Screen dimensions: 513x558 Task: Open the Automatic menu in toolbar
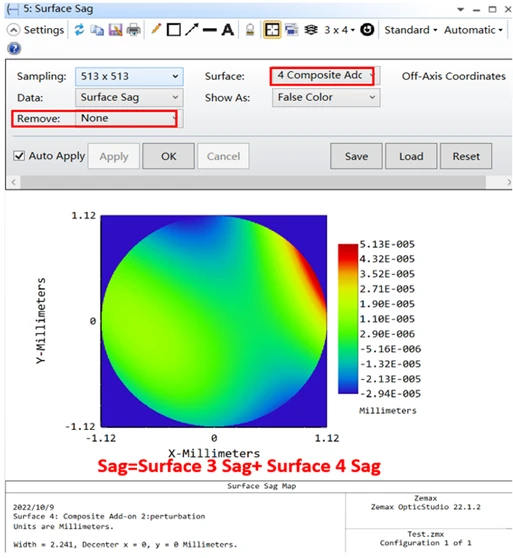(473, 30)
